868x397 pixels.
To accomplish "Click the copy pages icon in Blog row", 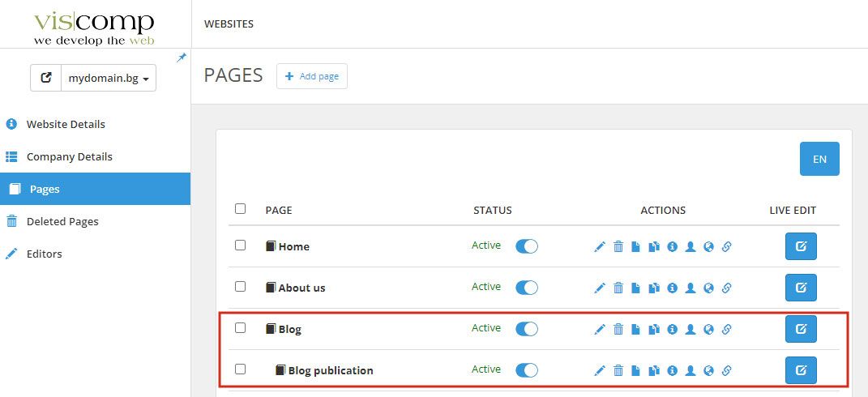I will coord(654,329).
